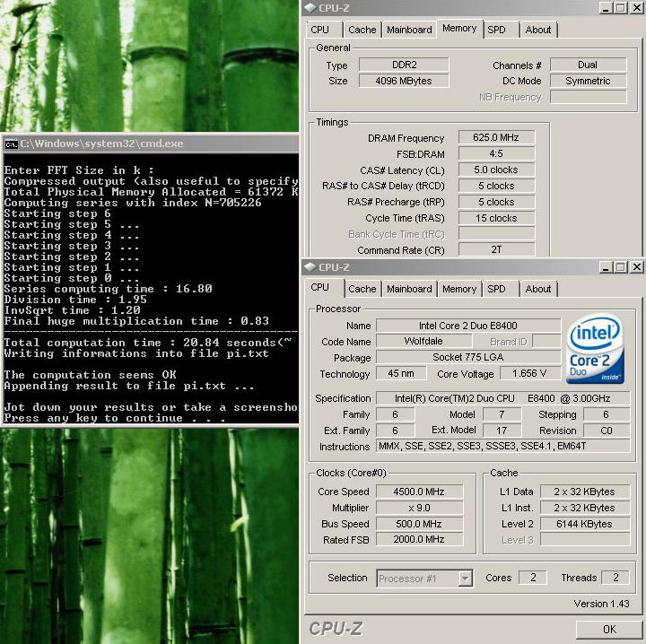Image resolution: width=646 pixels, height=644 pixels.
Task: Click 'Computing series with index N=705226' line
Action: point(133,203)
